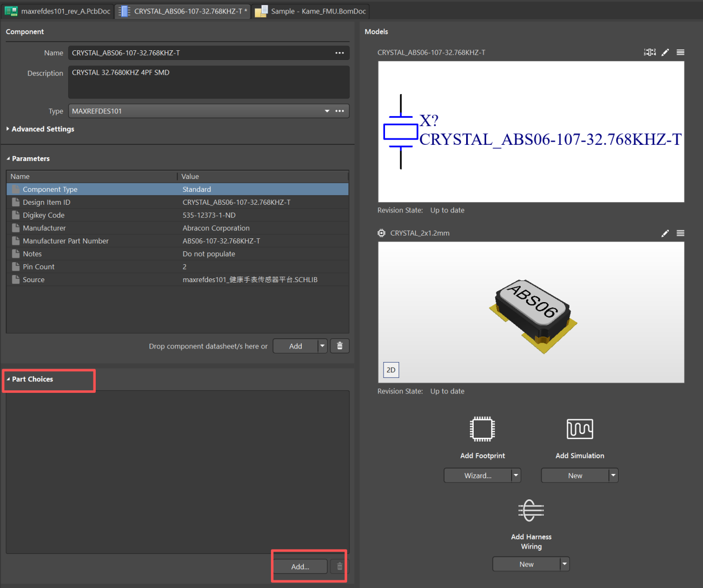Click the Add Simulation waveform icon
Screen dimensions: 703x588
click(580, 429)
